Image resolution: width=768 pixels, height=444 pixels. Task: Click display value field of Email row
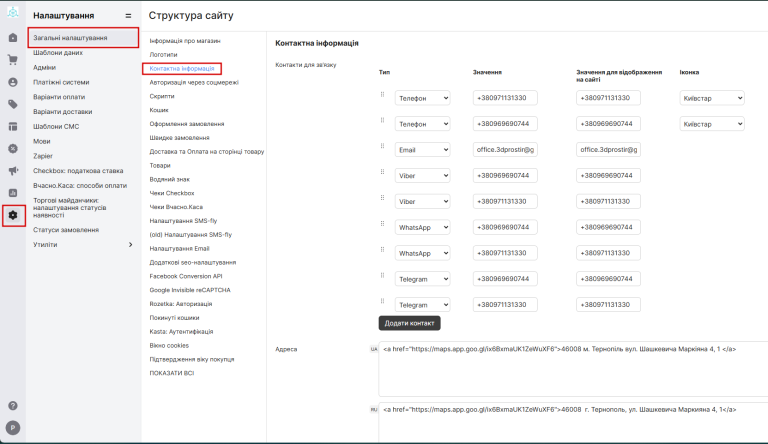pyautogui.click(x=608, y=149)
